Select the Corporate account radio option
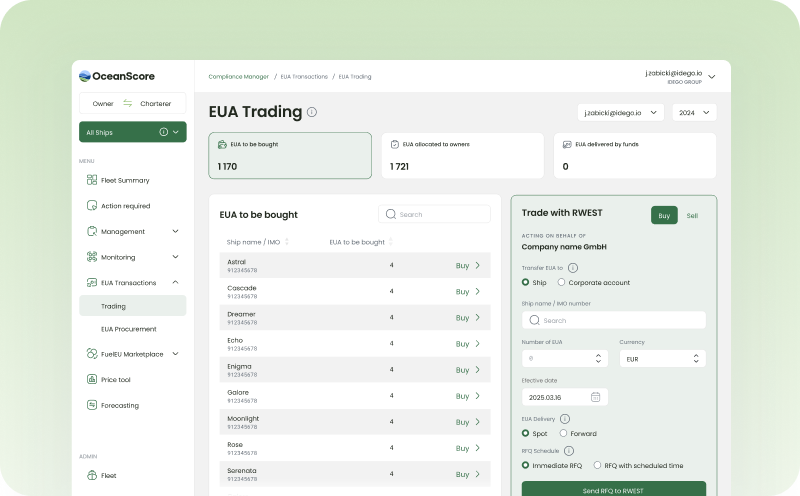Viewport: 800px width, 496px height. 561,283
